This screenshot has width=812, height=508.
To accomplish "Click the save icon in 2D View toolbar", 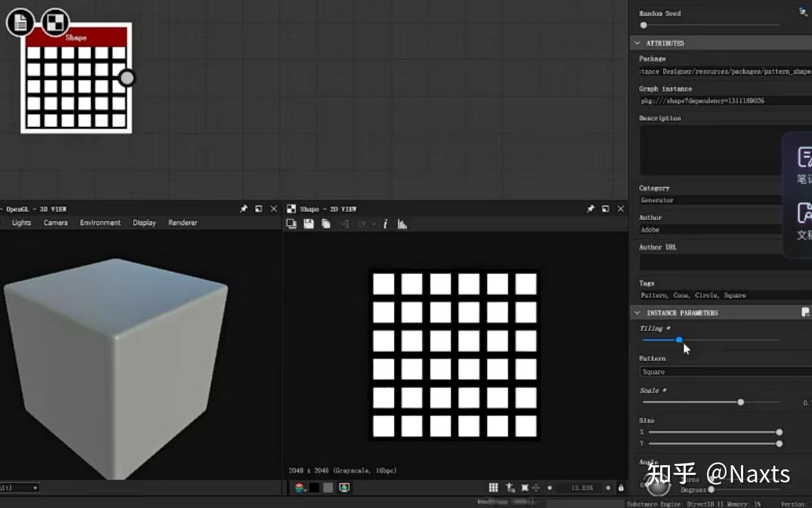I will [308, 224].
